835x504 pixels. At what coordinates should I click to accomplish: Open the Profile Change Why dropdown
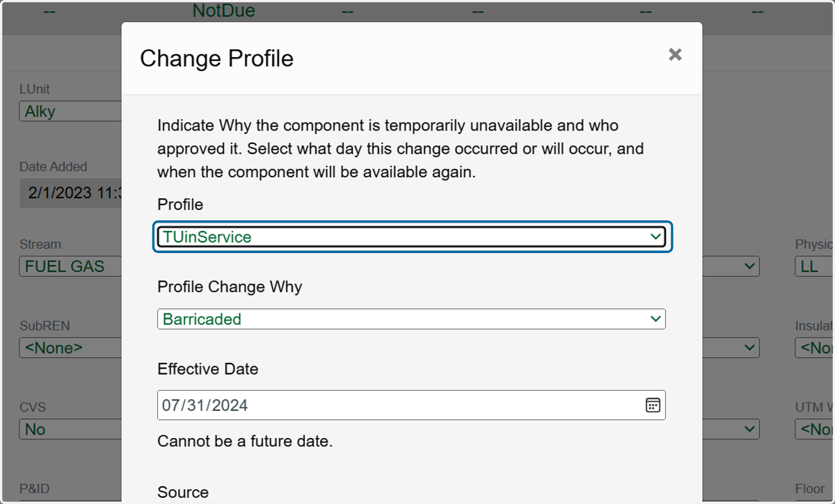tap(411, 319)
